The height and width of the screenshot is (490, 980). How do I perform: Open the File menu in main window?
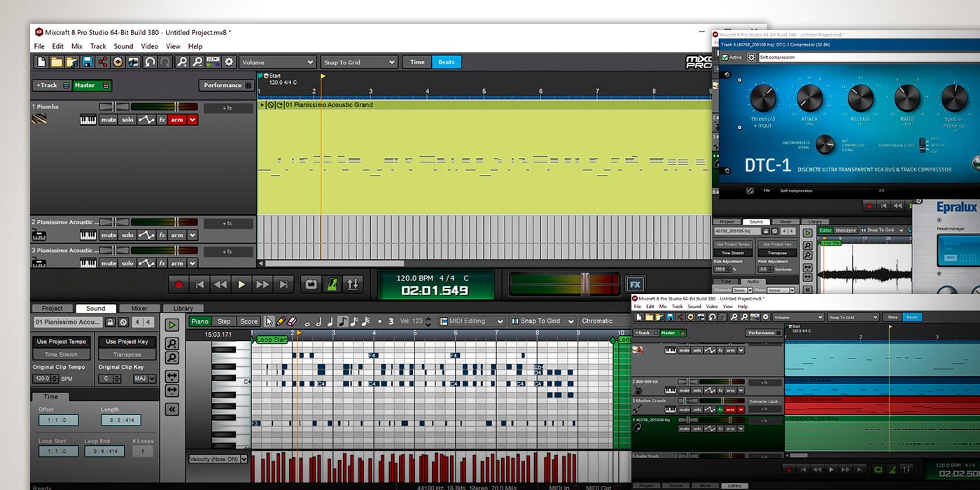click(39, 46)
